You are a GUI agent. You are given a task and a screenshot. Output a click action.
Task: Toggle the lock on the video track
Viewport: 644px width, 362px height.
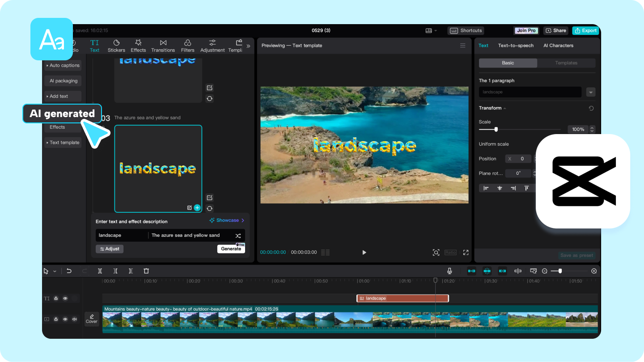pyautogui.click(x=56, y=319)
